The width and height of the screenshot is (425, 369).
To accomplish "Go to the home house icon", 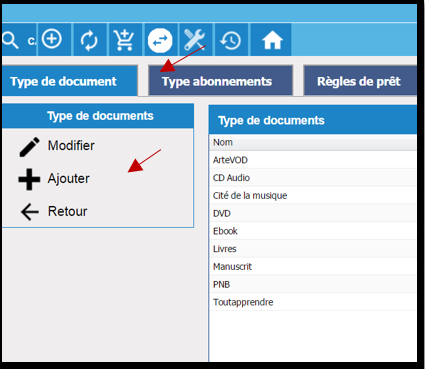I will pos(272,40).
